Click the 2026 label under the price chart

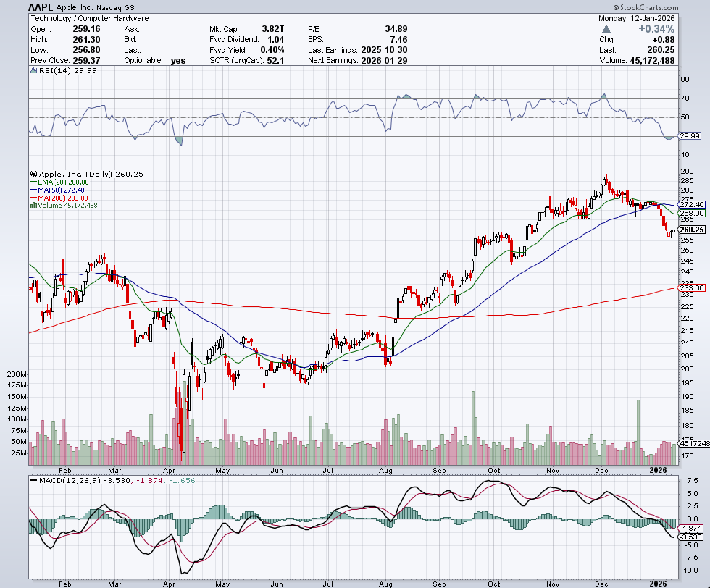pos(658,470)
